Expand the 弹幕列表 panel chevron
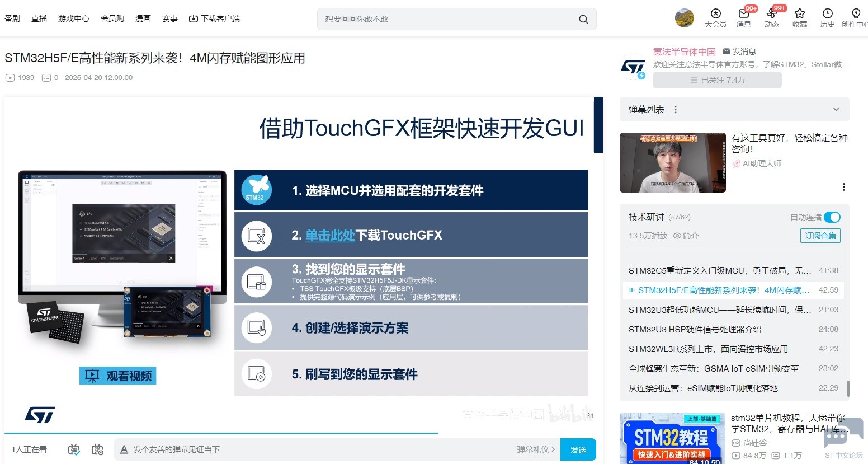 point(836,110)
